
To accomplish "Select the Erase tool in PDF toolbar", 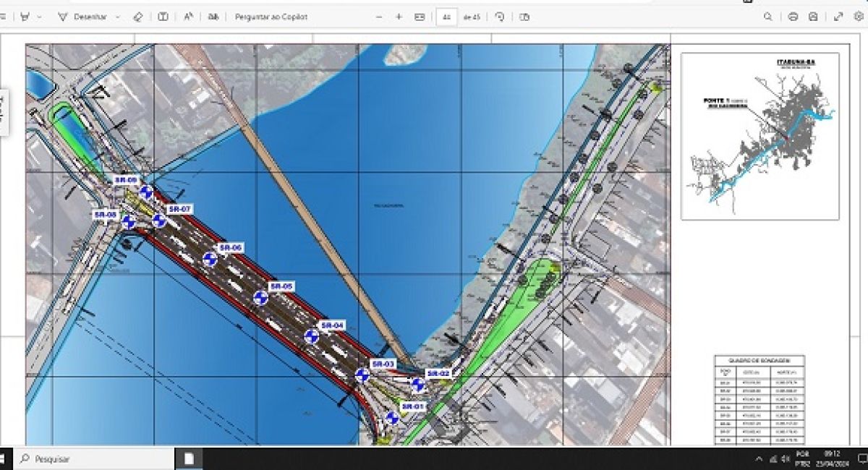I will click(x=138, y=17).
